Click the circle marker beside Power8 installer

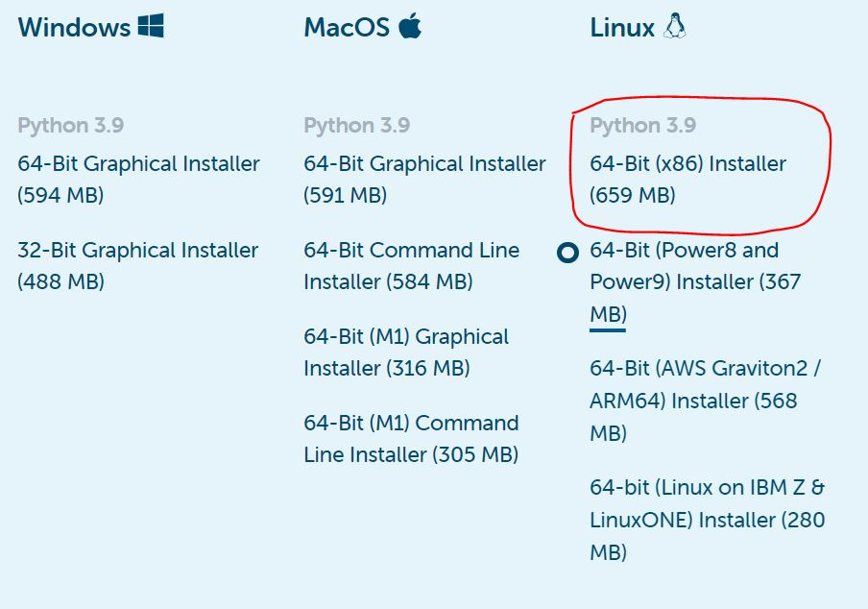pyautogui.click(x=567, y=253)
